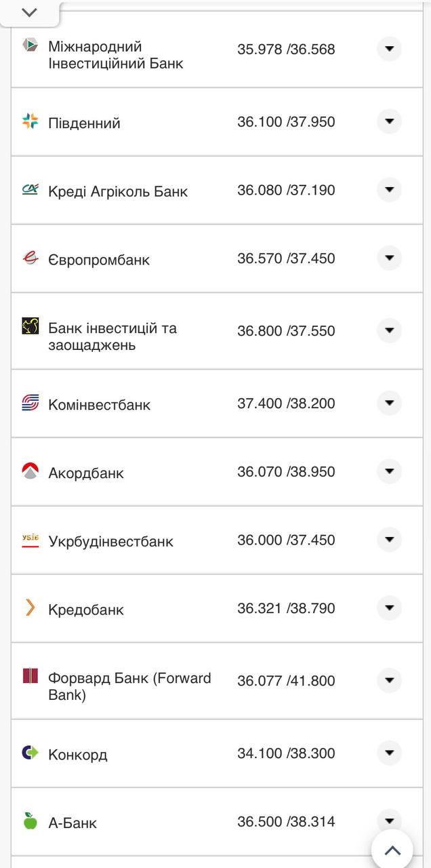The height and width of the screenshot is (868, 431).
Task: Expand details for Укрбудінвестбанк
Action: [389, 540]
